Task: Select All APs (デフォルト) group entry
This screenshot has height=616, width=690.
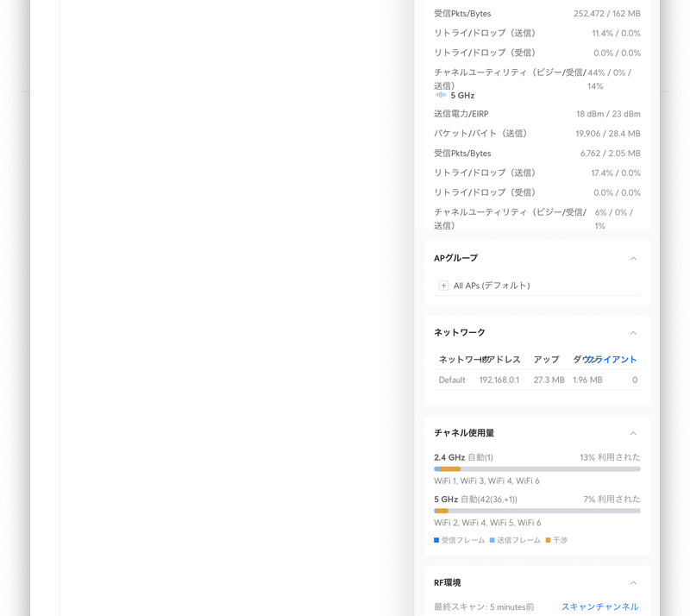Action: click(492, 286)
